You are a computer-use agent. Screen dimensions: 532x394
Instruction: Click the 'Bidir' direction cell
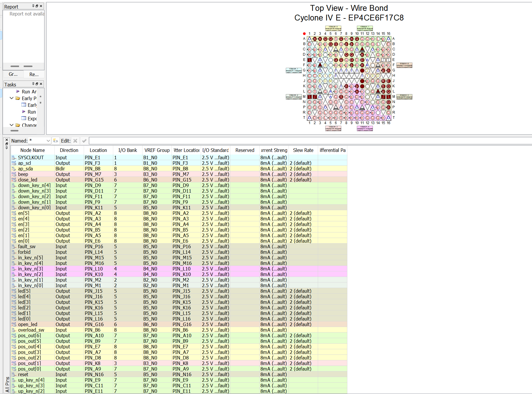pyautogui.click(x=69, y=169)
